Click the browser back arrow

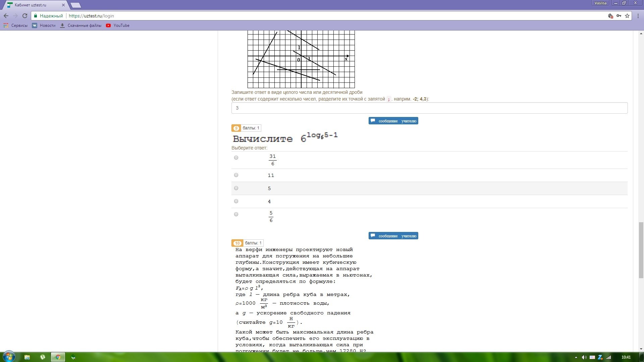click(6, 16)
